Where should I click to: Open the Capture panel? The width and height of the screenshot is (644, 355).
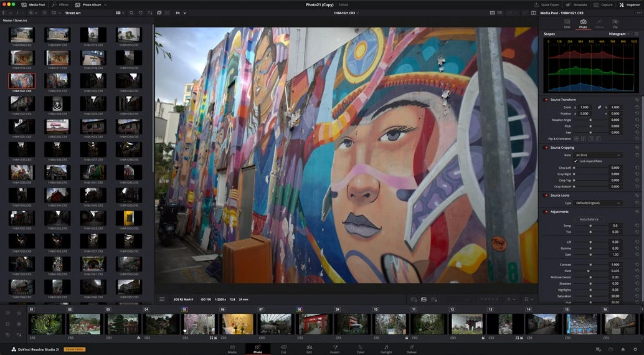(604, 4)
